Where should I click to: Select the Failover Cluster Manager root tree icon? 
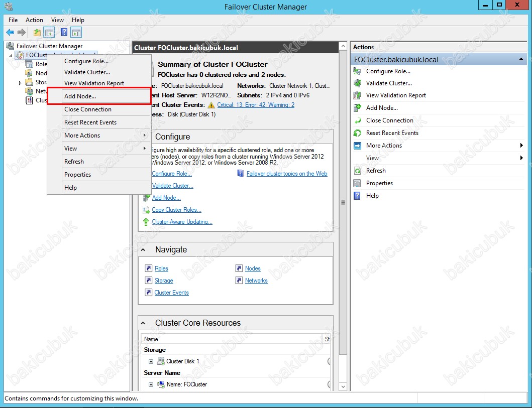(x=10, y=46)
